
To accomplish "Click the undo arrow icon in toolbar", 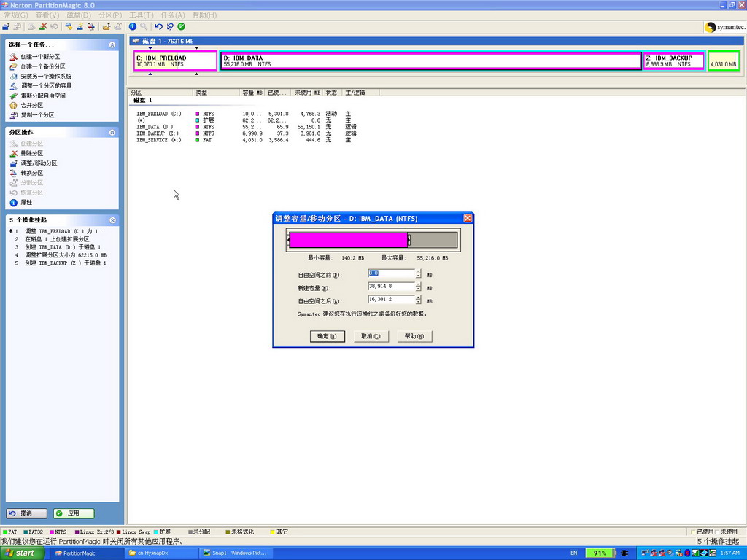I will [x=159, y=26].
